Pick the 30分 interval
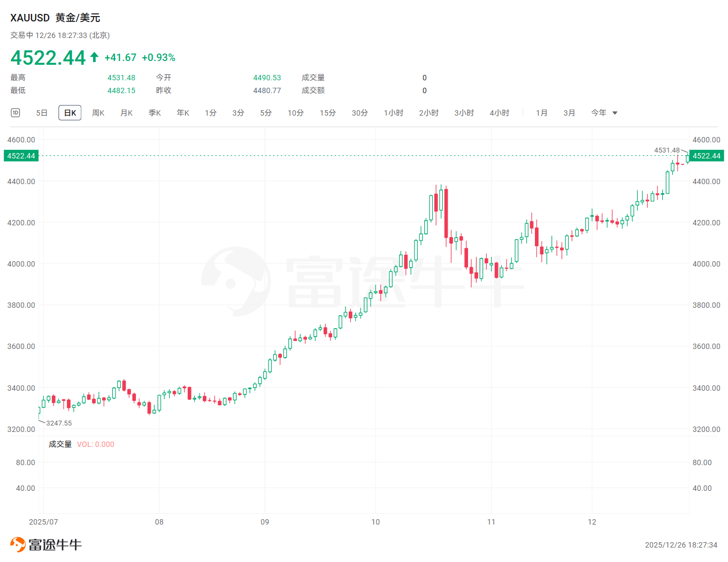Image resolution: width=728 pixels, height=562 pixels. (x=360, y=113)
